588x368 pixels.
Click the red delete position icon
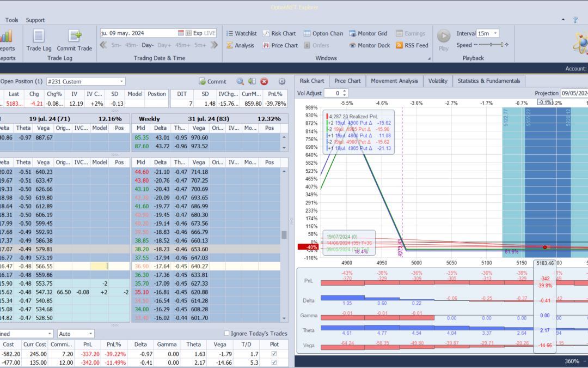point(265,81)
